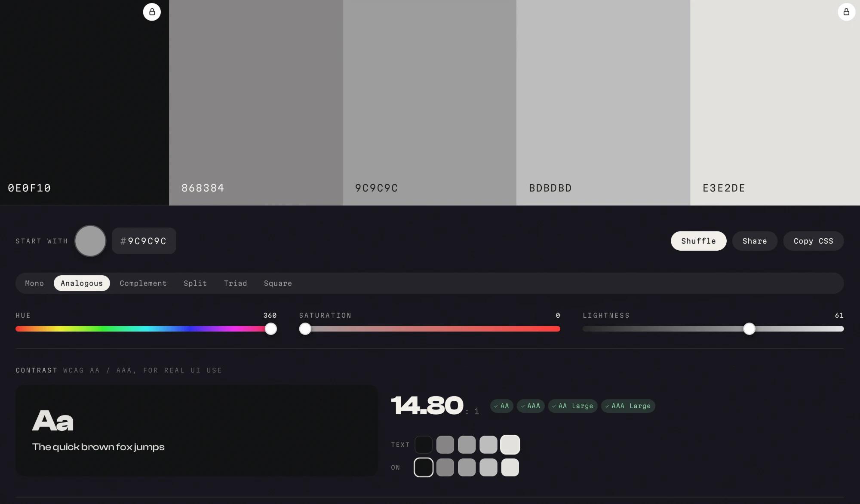Choose the Square harmony mode
Image resolution: width=860 pixels, height=504 pixels.
click(x=278, y=283)
